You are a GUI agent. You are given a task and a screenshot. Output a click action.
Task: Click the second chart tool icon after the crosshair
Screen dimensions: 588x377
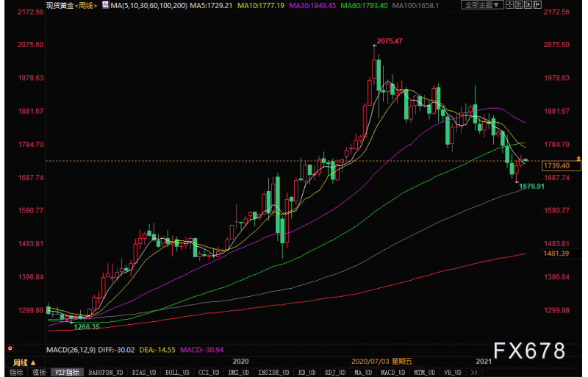519,5
